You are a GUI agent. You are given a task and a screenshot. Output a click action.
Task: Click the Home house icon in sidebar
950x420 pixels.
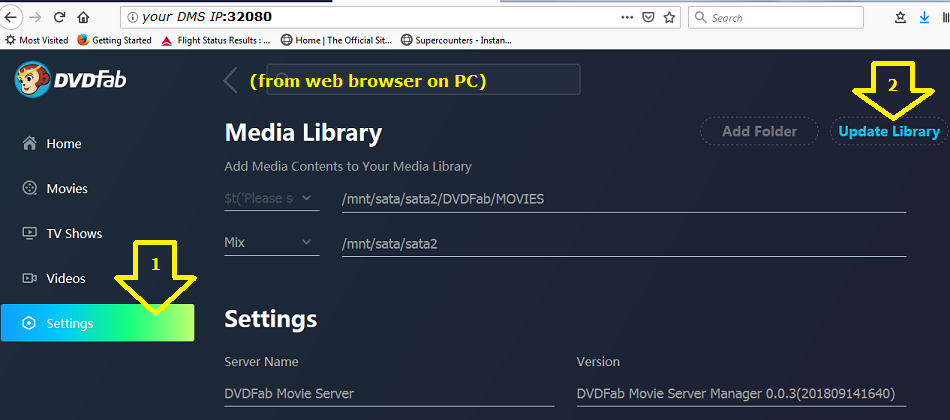click(x=29, y=144)
